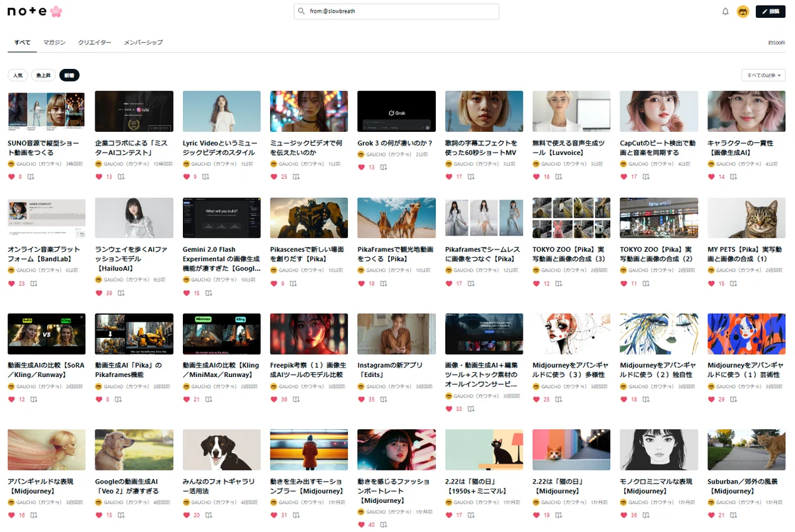
Task: Open the MY PETS cat thumbnail
Action: (x=746, y=218)
